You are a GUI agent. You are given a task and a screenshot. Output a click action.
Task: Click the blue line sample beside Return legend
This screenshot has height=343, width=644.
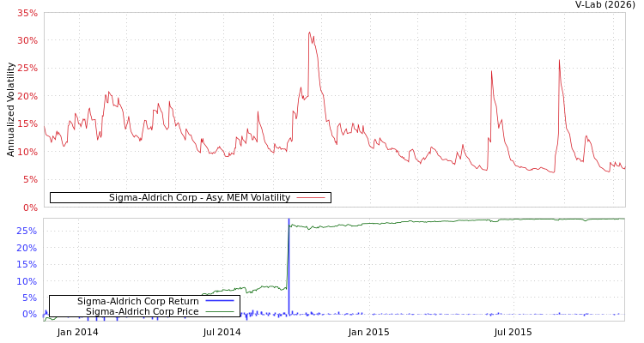(219, 301)
